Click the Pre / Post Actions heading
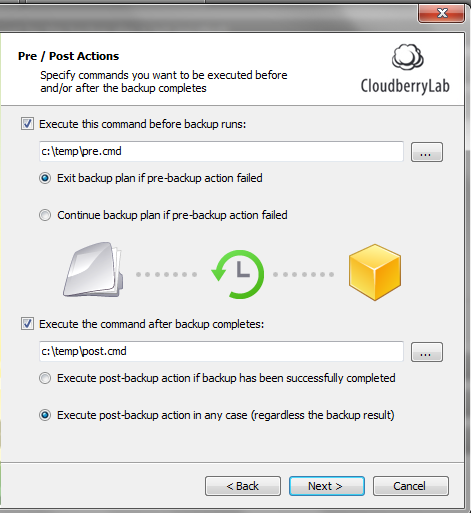The width and height of the screenshot is (471, 513). pyautogui.click(x=68, y=56)
